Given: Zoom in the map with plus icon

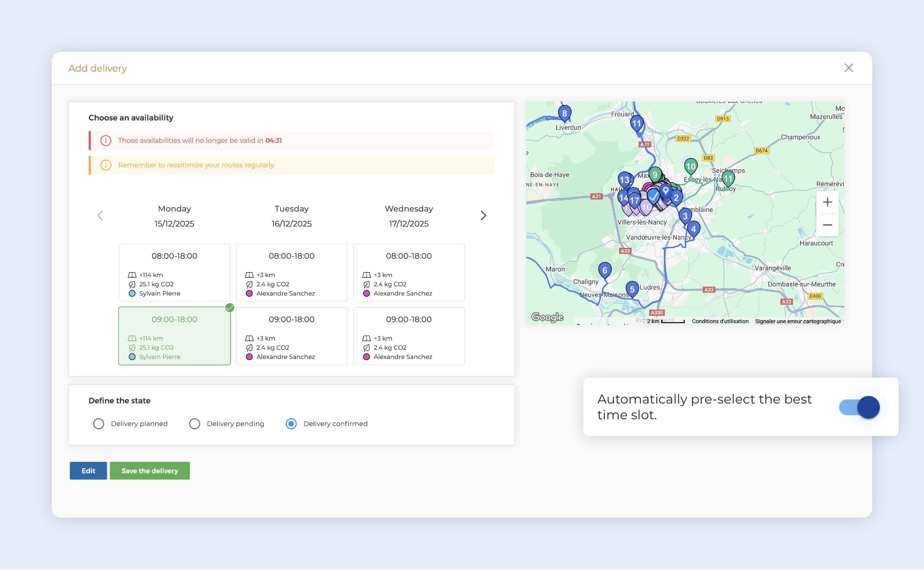Looking at the screenshot, I should coord(827,202).
